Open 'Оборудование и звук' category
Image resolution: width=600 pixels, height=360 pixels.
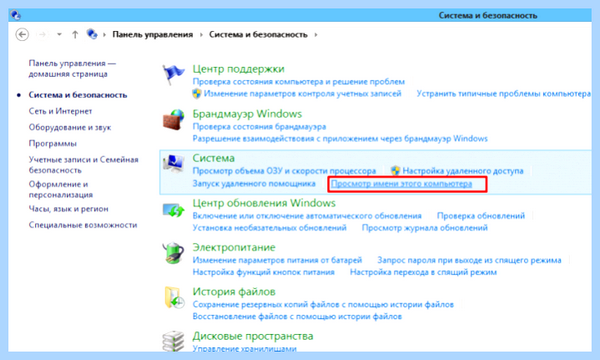tap(70, 127)
